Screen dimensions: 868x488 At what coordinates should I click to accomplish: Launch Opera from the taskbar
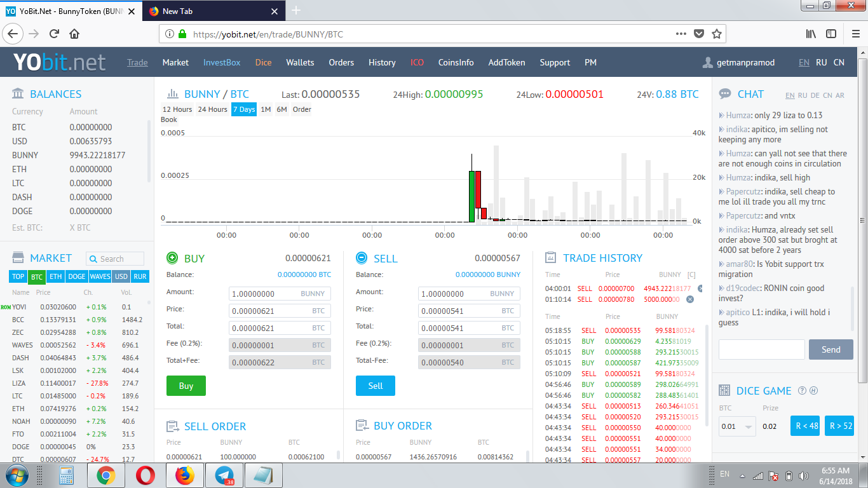pyautogui.click(x=145, y=475)
